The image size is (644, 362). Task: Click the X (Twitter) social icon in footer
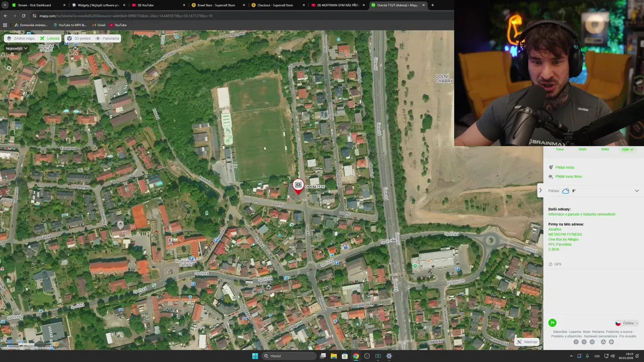click(x=584, y=342)
